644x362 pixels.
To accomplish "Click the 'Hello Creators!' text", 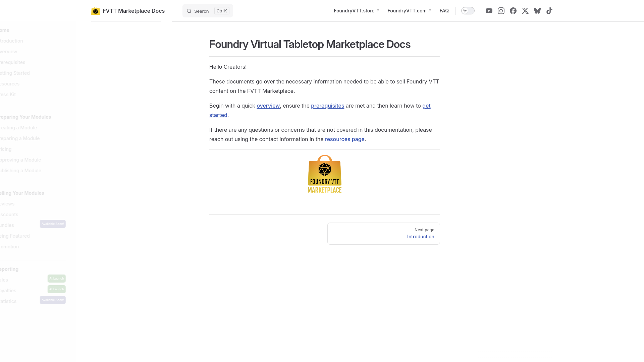I will pos(228,67).
